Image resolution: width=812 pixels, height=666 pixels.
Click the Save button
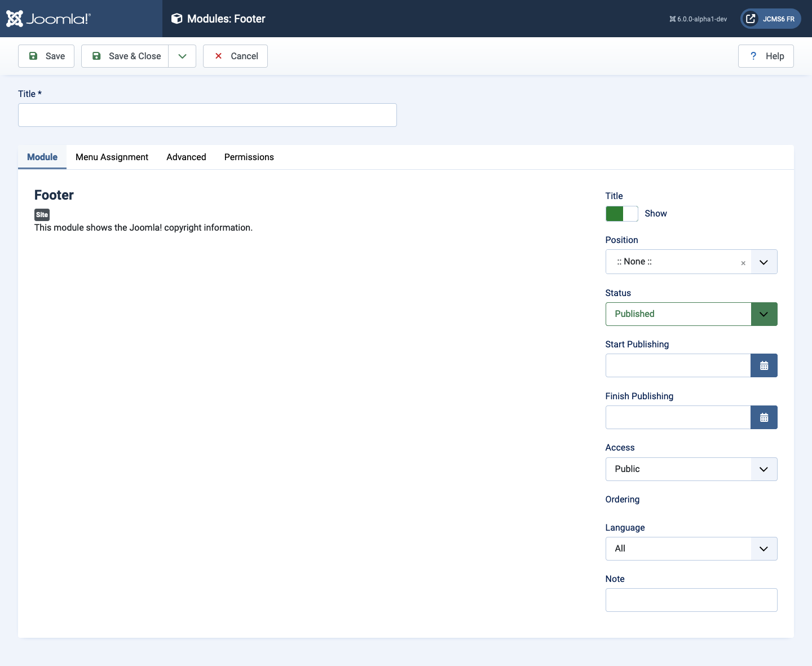[x=46, y=56]
